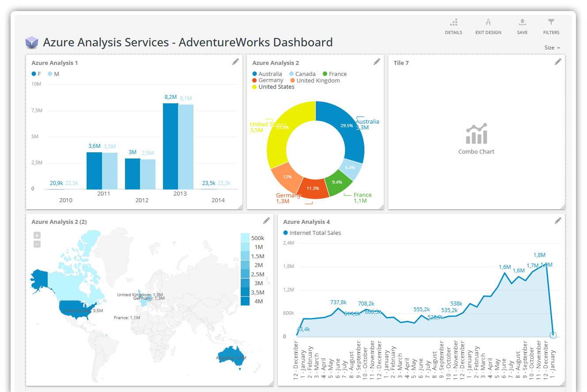Save the dashboard using Save icon
587x392 pixels.
[522, 22]
